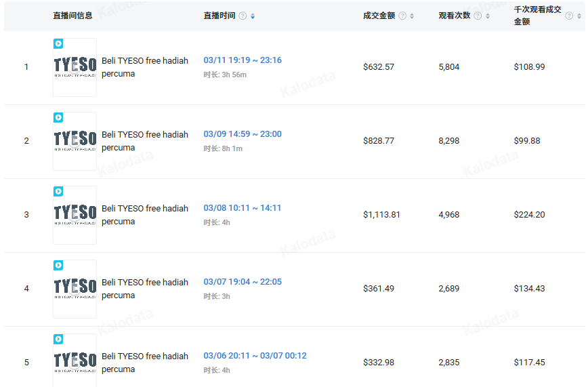This screenshot has height=387, width=588.
Task: Click play icon on row 1 livestream
Action: coord(58,44)
